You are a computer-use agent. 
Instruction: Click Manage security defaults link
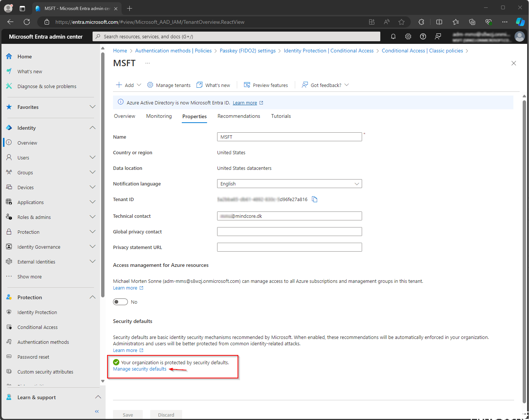click(x=140, y=369)
